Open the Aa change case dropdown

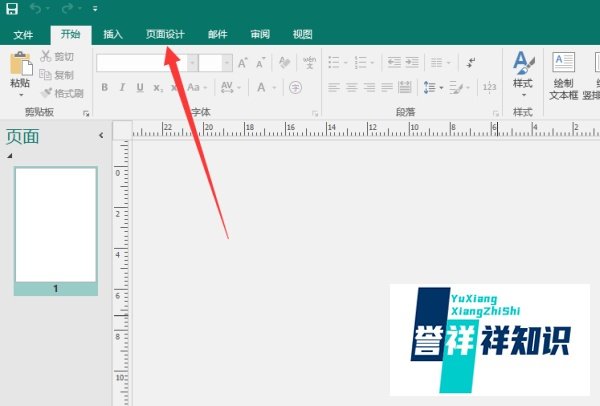pyautogui.click(x=197, y=88)
